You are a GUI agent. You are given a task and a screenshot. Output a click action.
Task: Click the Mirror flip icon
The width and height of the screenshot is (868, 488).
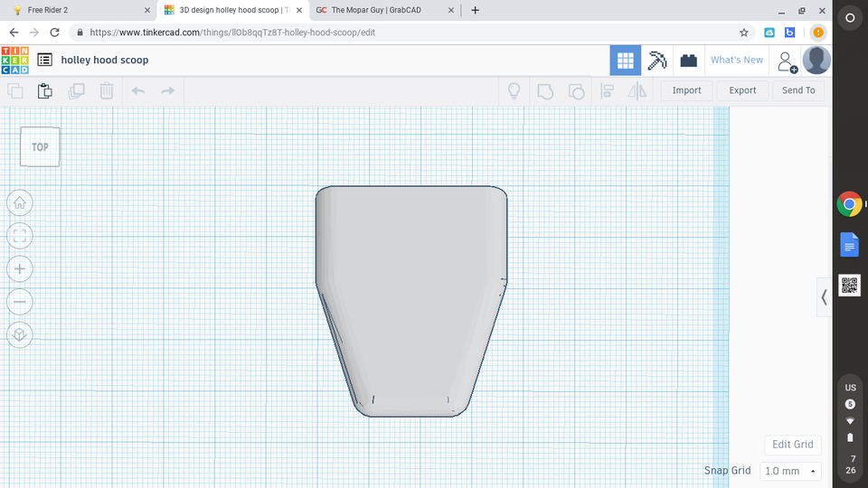coord(637,90)
